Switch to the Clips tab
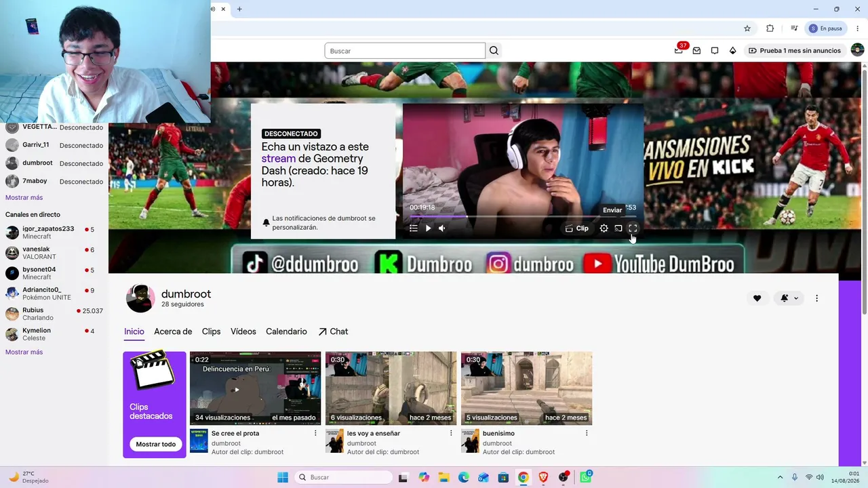 212,331
